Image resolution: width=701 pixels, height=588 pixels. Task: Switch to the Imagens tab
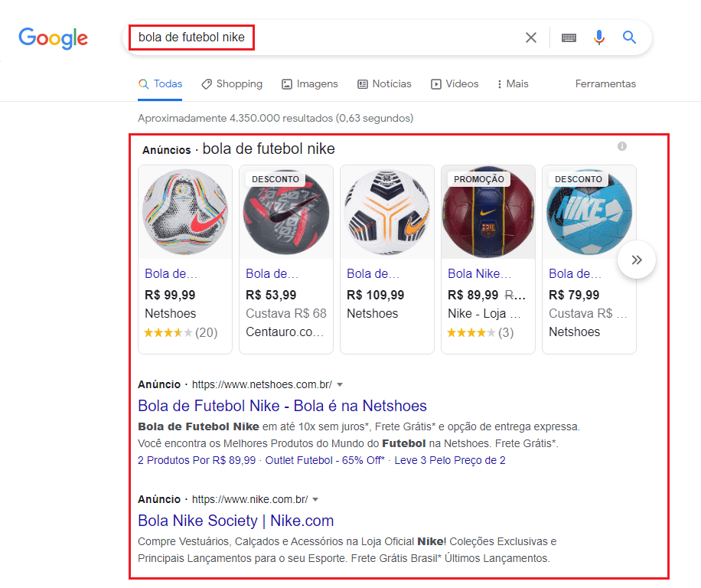(310, 83)
